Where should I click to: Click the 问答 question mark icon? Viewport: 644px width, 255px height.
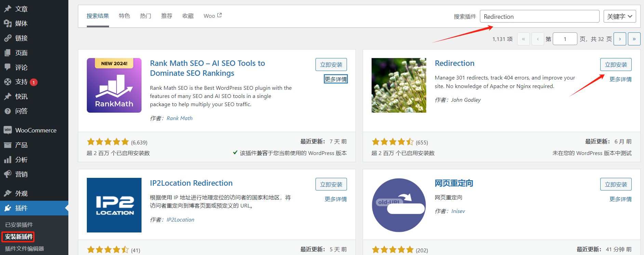click(8, 111)
